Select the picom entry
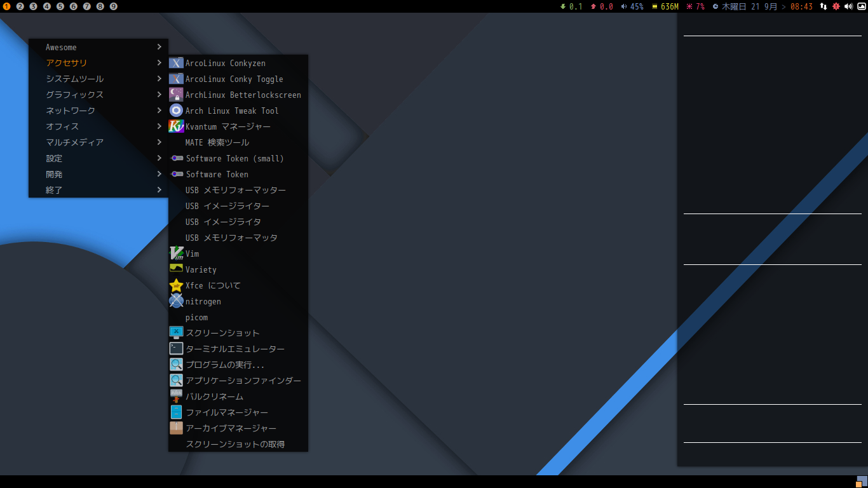 tap(238, 317)
